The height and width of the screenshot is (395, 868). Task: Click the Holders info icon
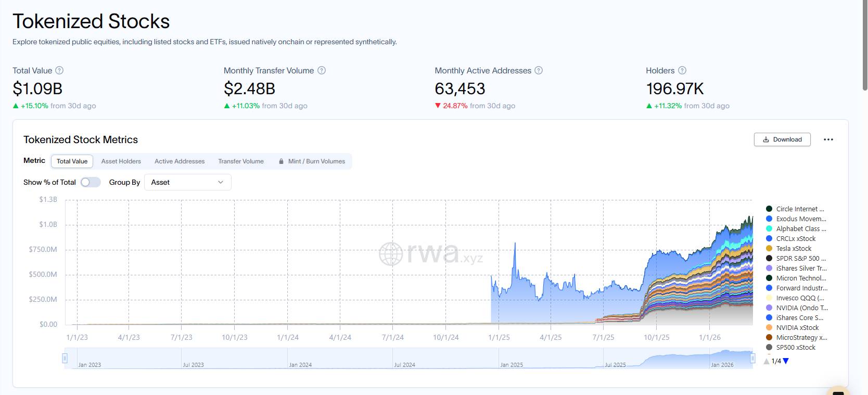(x=682, y=70)
